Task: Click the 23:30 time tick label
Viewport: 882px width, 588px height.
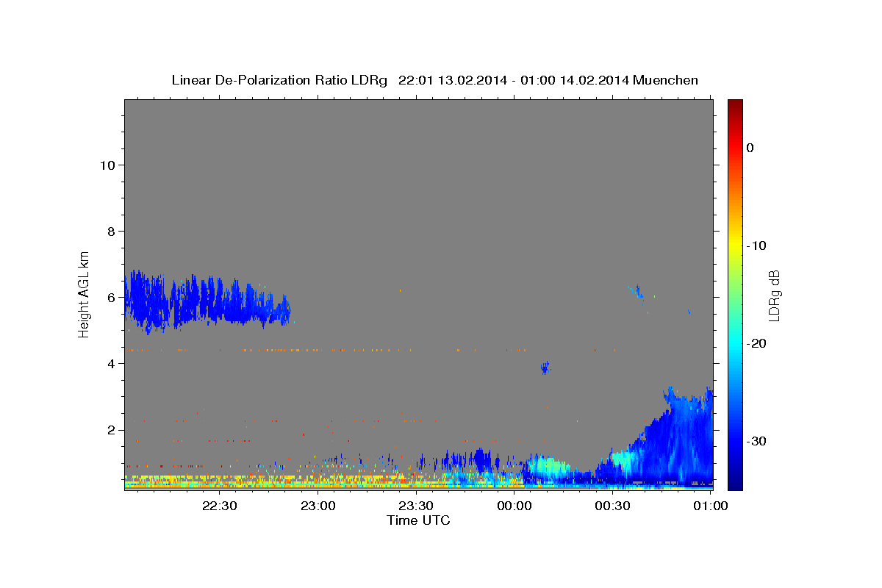Action: [x=416, y=506]
